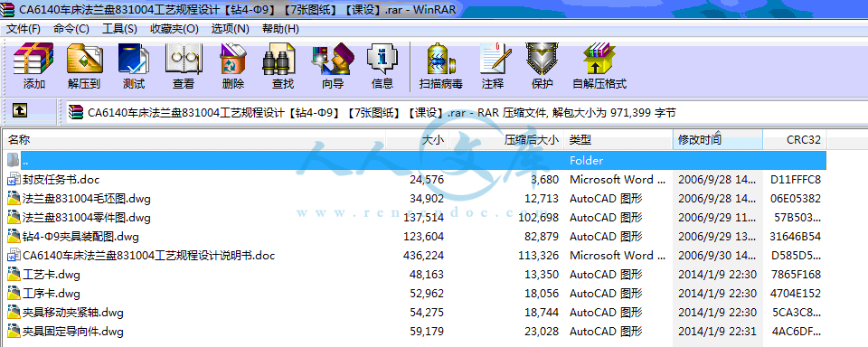Click the 保护 (Protect) shield icon
The image size is (868, 347).
pyautogui.click(x=542, y=66)
